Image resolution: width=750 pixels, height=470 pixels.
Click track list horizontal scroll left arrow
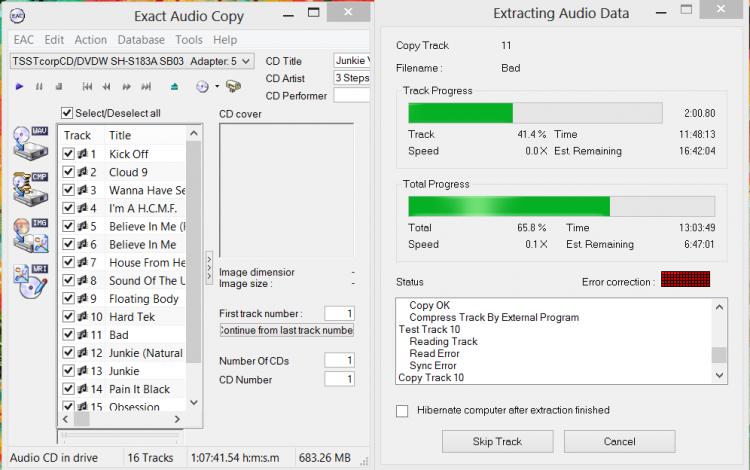click(x=66, y=419)
